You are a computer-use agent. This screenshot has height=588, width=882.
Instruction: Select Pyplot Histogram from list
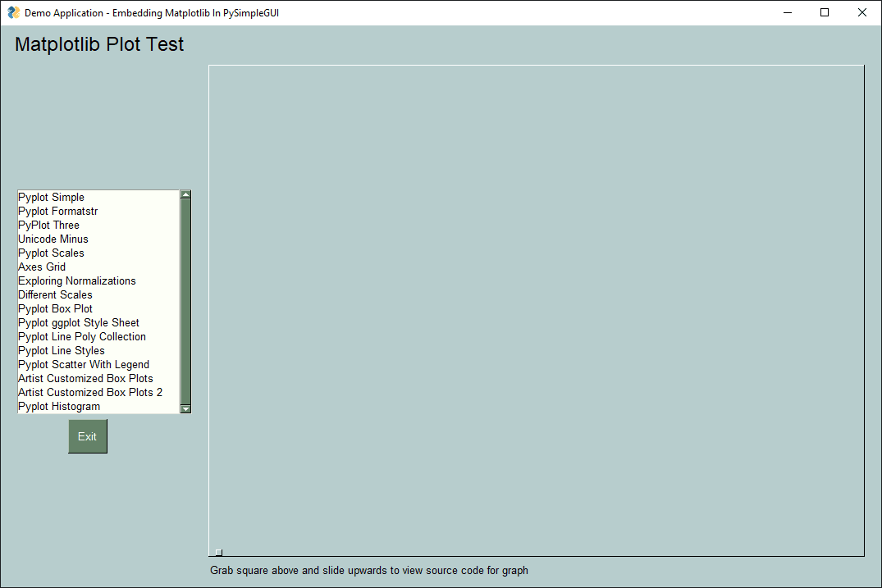coord(59,407)
